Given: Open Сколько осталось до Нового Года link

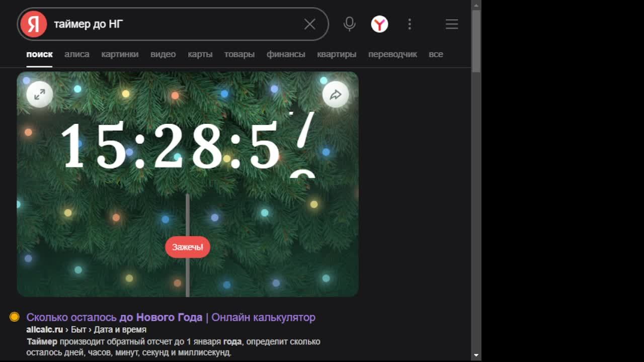Looking at the screenshot, I should [171, 317].
